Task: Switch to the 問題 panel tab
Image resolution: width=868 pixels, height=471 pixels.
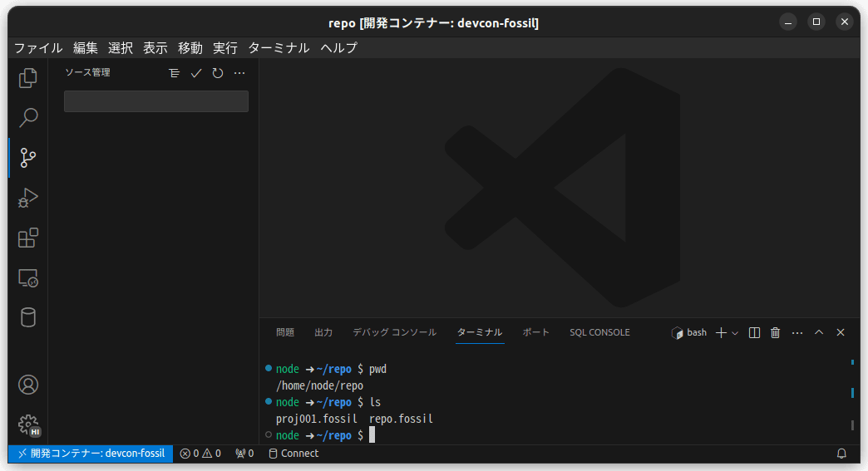Action: tap(285, 332)
